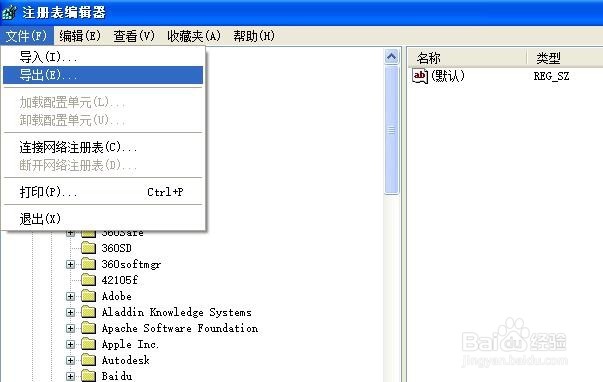Click the Apache Software Foundation folder icon
The width and height of the screenshot is (603, 382).
pos(89,328)
